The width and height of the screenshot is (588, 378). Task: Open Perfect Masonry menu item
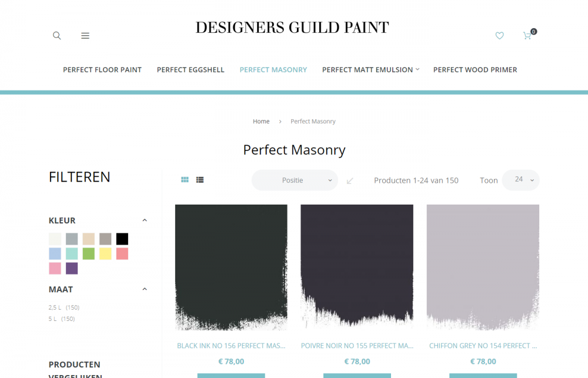[273, 70]
